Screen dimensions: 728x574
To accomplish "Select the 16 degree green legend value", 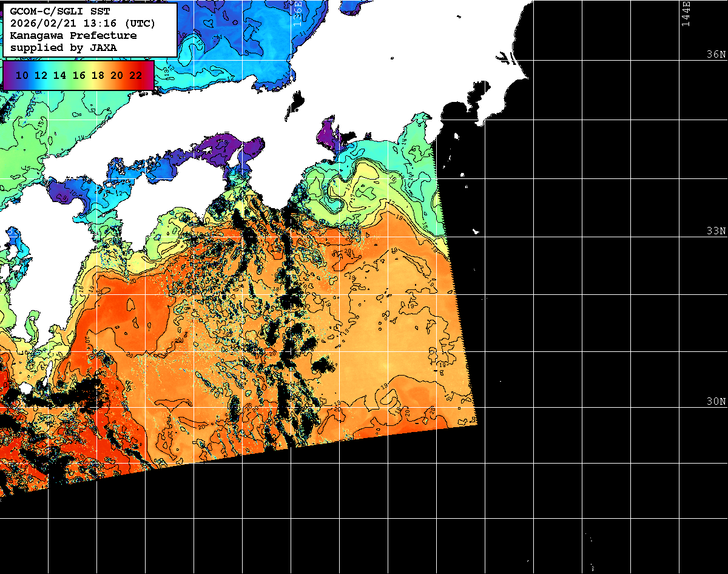I will coord(79,75).
